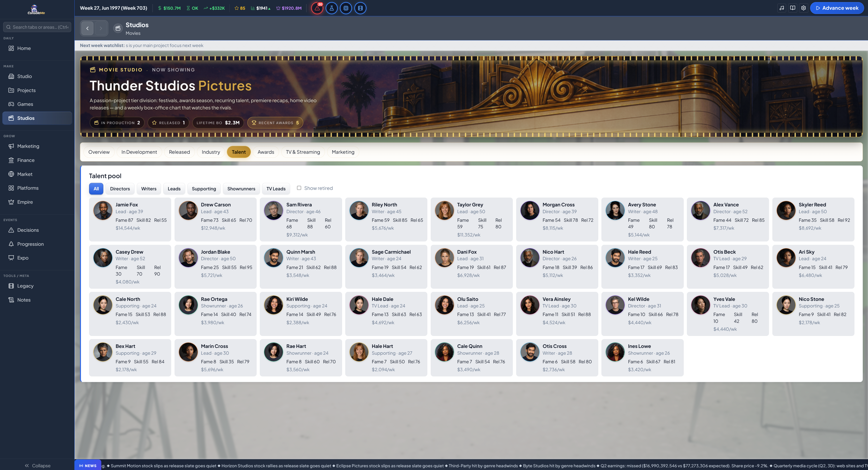Click the ConsoleMe logo

pos(36,9)
